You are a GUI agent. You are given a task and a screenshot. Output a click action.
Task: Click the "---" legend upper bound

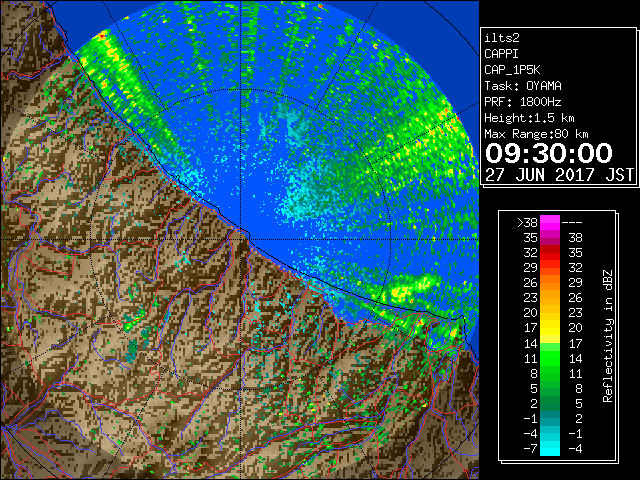tap(572, 222)
